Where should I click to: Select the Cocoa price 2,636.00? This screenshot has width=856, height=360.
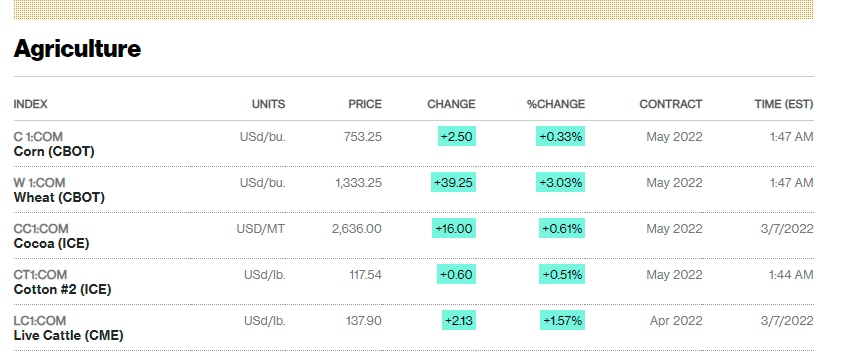pyautogui.click(x=357, y=228)
